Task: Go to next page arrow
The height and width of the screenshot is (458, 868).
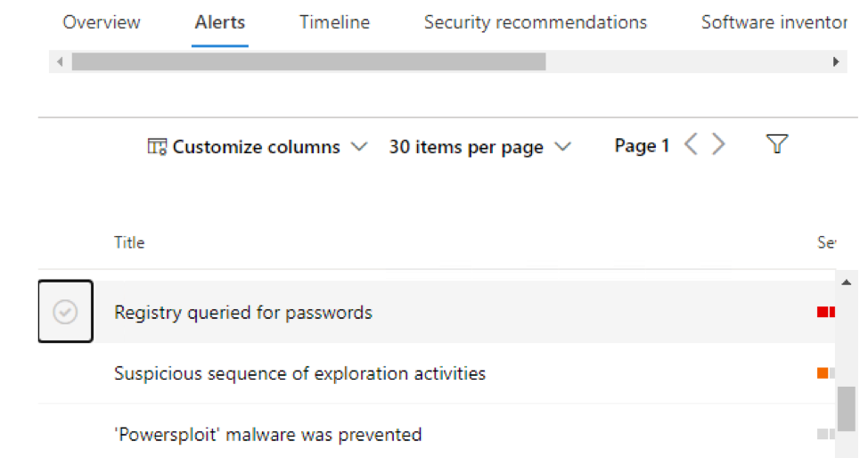Action: click(x=718, y=145)
